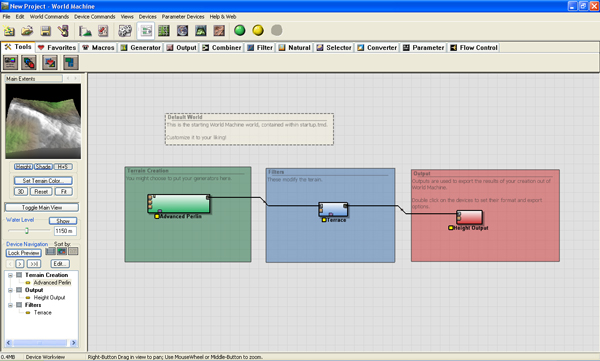Click the next extents arrow by Main Extents
600x361 pixels.
tap(75, 78)
